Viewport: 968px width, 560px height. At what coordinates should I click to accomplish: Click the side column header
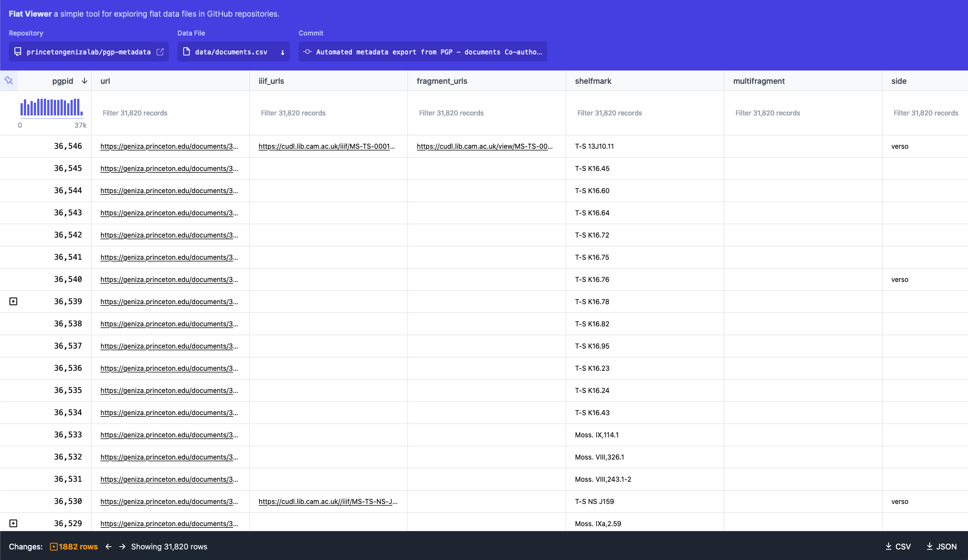(925, 81)
